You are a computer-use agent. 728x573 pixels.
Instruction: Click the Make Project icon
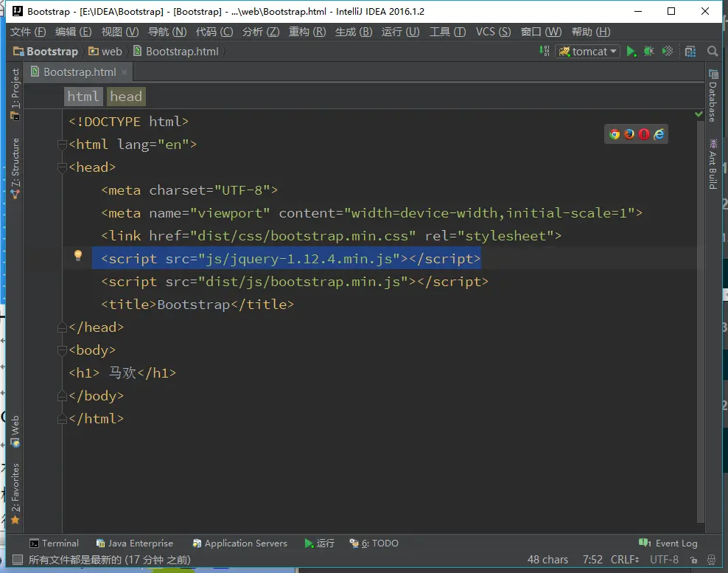point(545,52)
